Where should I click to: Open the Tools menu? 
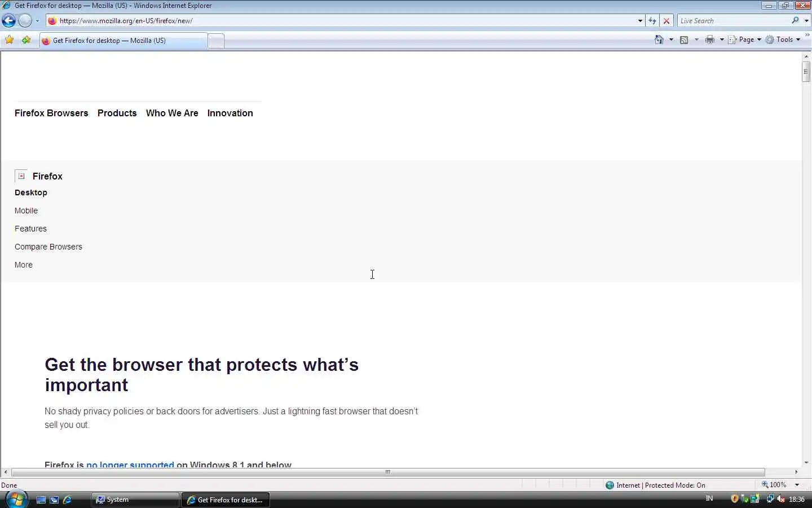point(783,40)
